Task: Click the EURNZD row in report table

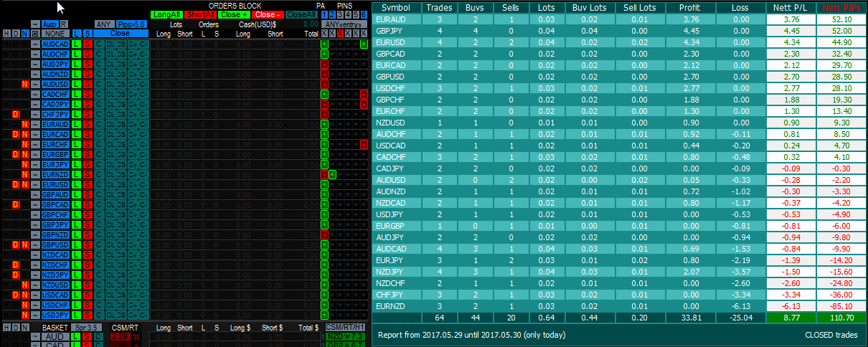Action: pyautogui.click(x=619, y=306)
